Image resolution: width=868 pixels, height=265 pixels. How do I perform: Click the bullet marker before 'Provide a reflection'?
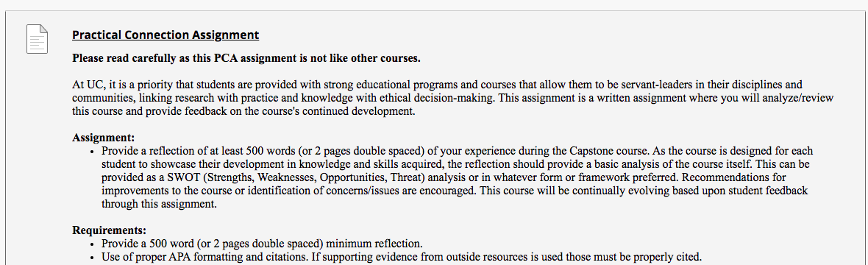[93, 152]
